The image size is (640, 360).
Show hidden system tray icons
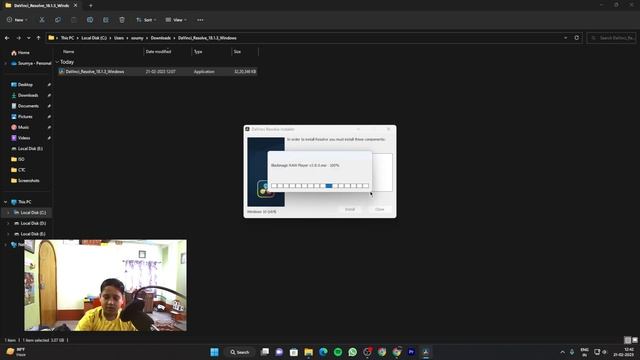pyautogui.click(x=562, y=352)
